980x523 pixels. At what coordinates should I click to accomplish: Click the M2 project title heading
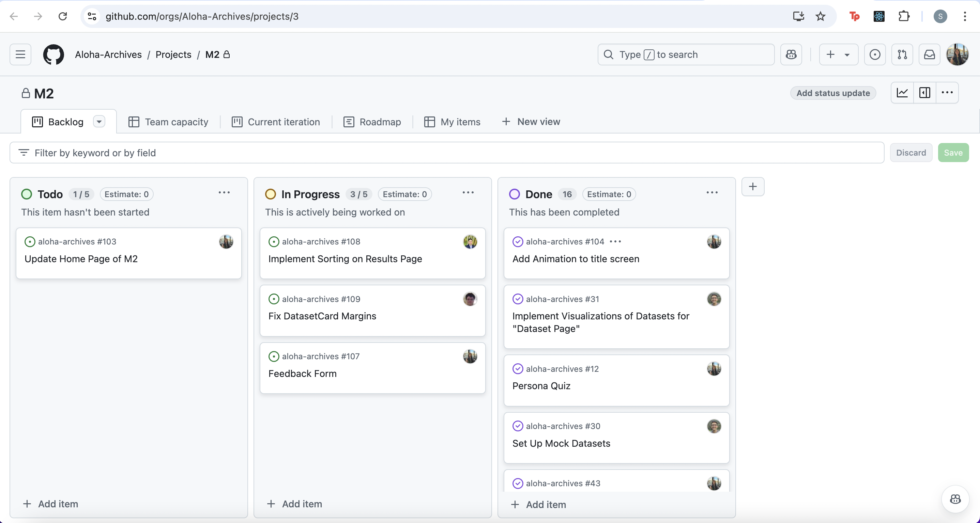[44, 94]
